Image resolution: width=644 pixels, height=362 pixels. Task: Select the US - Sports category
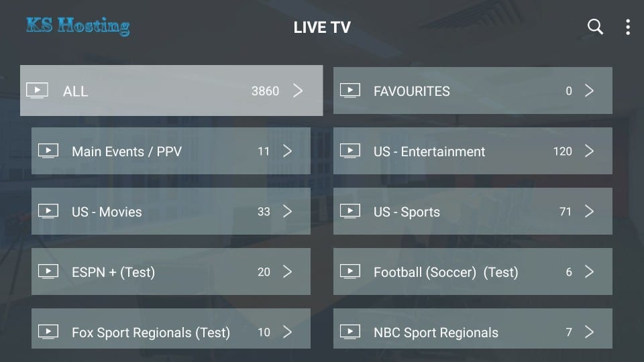point(473,211)
